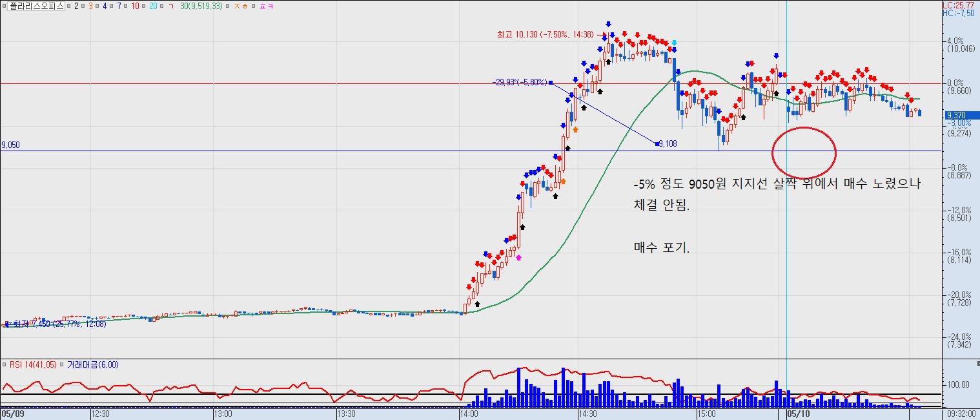The image size is (980, 420).
Task: Toggle the square before RSI 14 legend
Action: pos(5,364)
